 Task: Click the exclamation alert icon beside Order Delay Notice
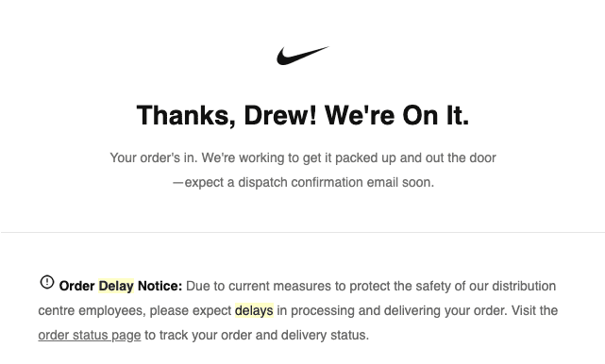pos(47,282)
